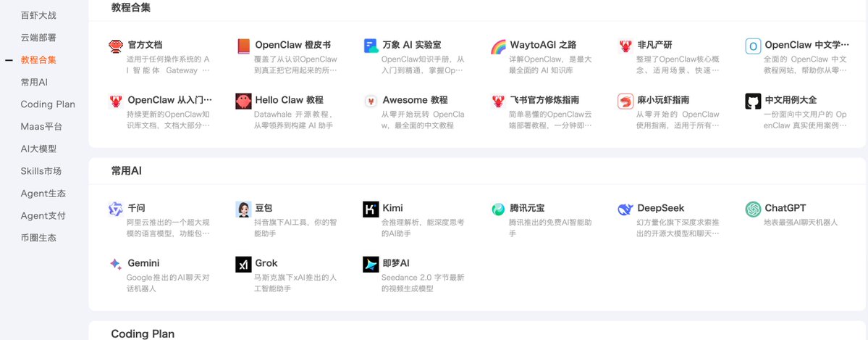
Task: Click the 万象 AI 实验室 blue icon
Action: click(x=371, y=46)
